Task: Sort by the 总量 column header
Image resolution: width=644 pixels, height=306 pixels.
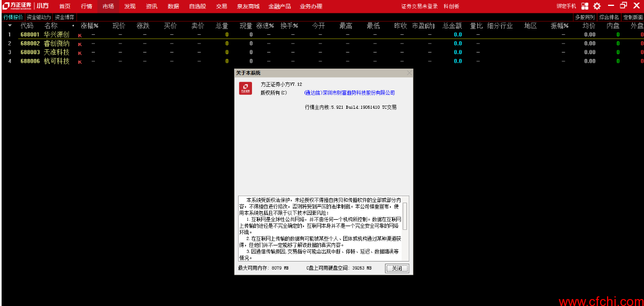Action: point(222,26)
